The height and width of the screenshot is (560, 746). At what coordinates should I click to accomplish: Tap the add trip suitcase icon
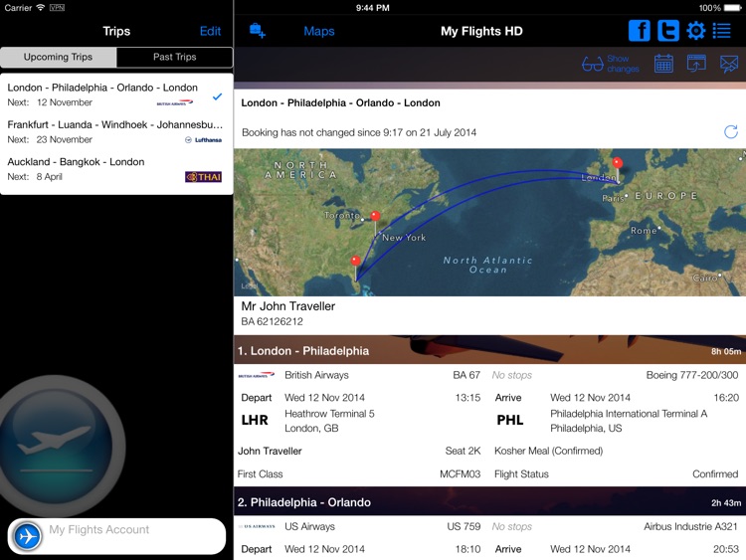point(258,31)
